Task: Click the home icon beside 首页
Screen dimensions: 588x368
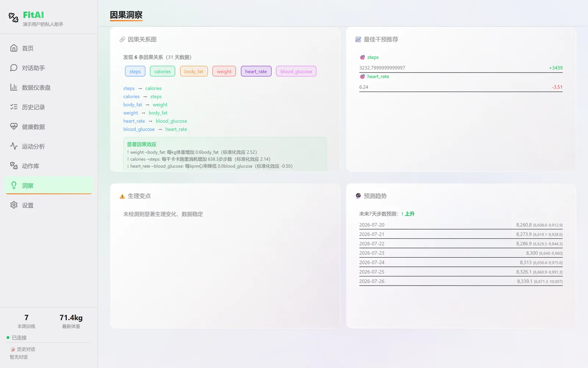Action: click(14, 48)
